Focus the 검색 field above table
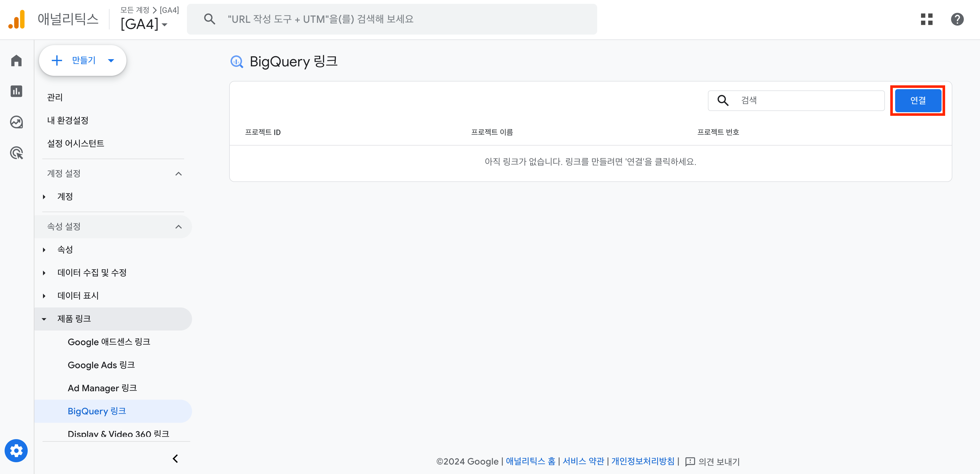The height and width of the screenshot is (474, 980). pos(796,100)
